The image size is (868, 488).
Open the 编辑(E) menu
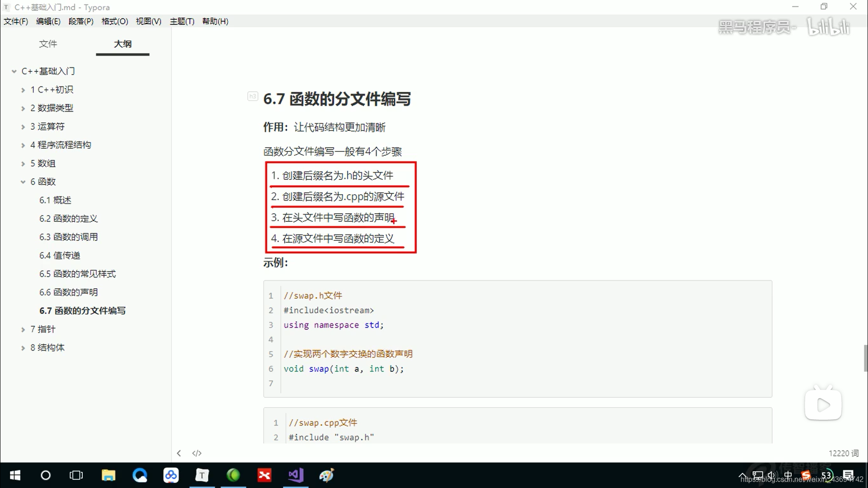(x=48, y=21)
